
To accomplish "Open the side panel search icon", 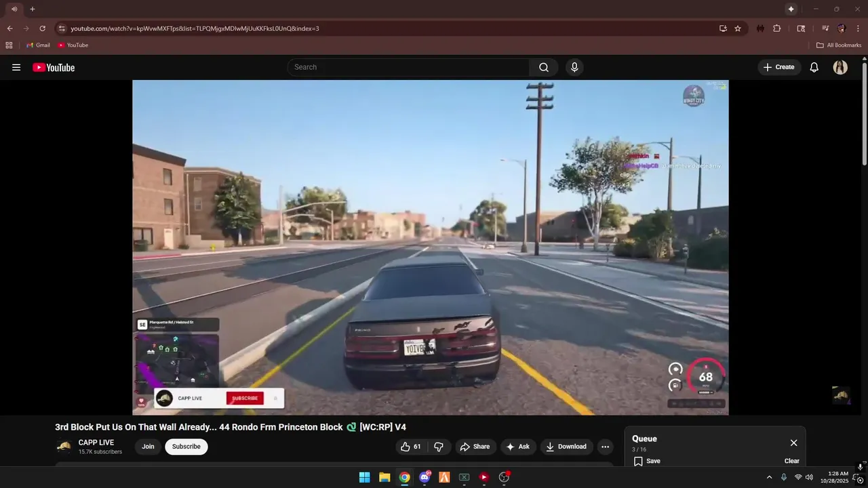I will coord(801,28).
